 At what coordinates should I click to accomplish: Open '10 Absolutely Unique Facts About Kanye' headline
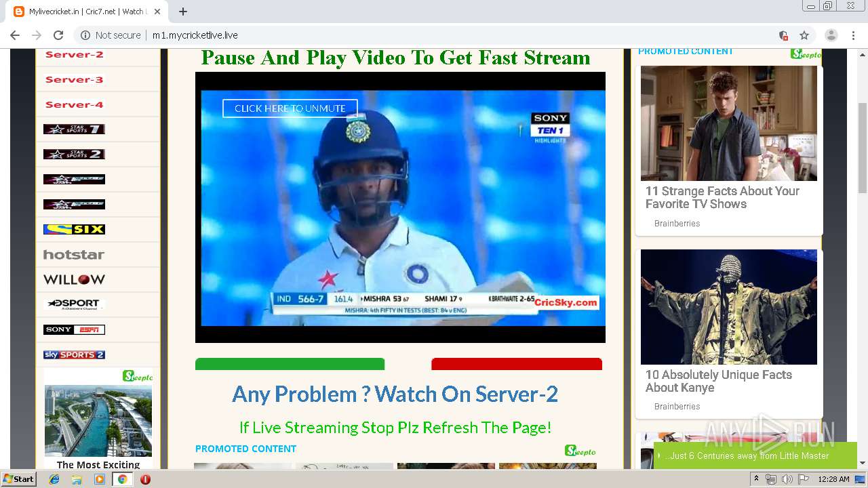coord(719,381)
